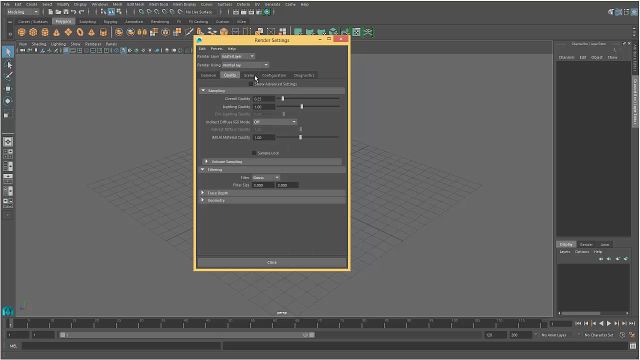Open the Filter type dropdown
640x360 pixels.
pos(266,178)
